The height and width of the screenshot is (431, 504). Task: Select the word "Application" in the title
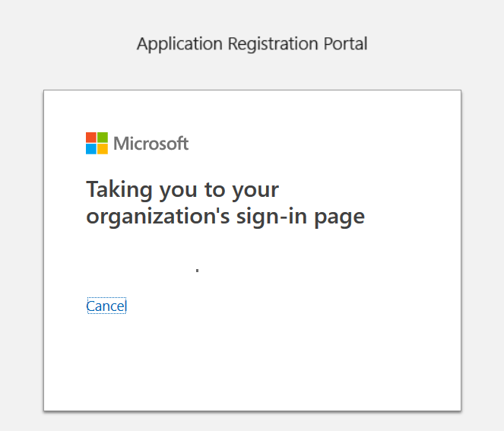tap(179, 44)
